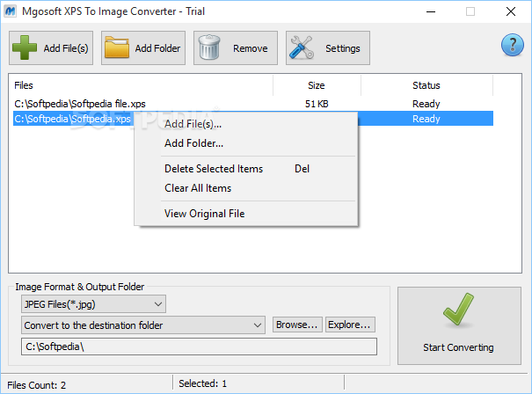The height and width of the screenshot is (394, 532).
Task: Click the C:\Softpedia\ output path field
Action: (199, 347)
